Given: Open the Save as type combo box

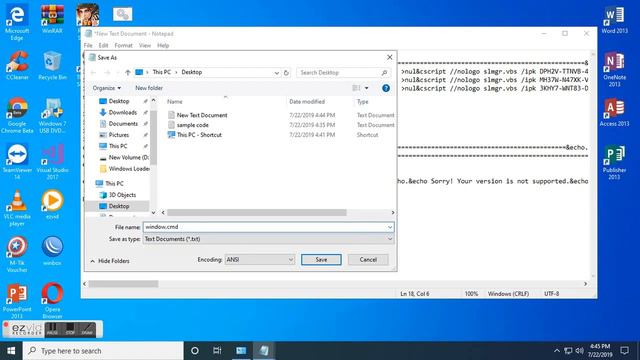Looking at the screenshot, I should coord(269,239).
